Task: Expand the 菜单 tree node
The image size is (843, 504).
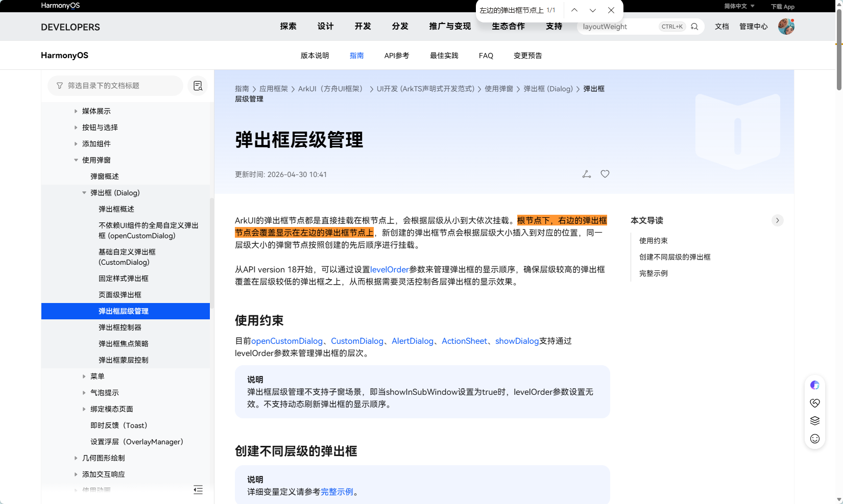Action: point(84,376)
